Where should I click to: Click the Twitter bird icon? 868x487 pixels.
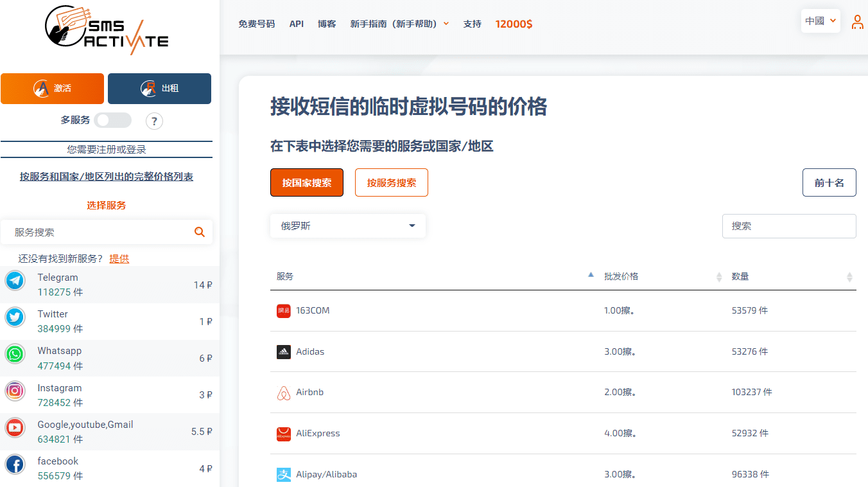point(15,317)
